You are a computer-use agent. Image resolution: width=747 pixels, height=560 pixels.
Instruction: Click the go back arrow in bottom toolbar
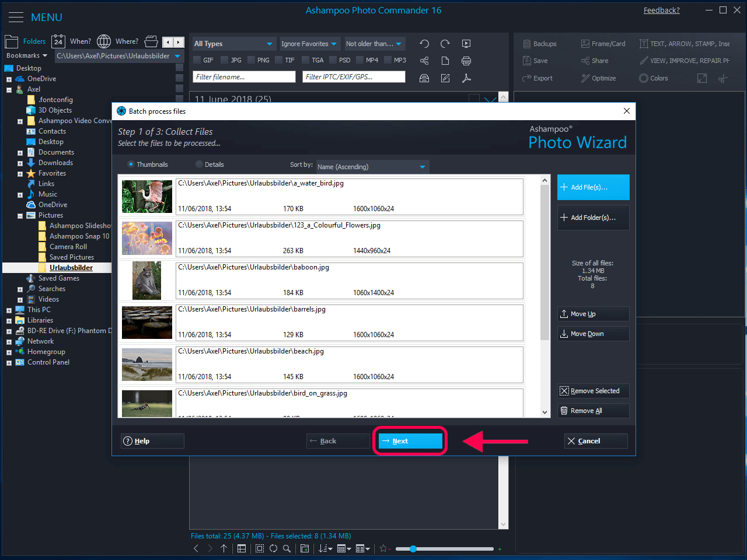click(x=196, y=548)
